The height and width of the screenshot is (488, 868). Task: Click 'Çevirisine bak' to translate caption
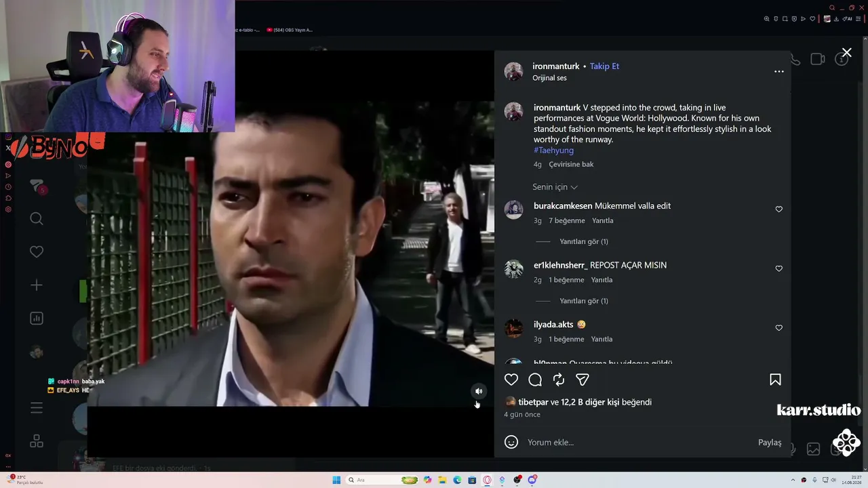click(x=571, y=165)
